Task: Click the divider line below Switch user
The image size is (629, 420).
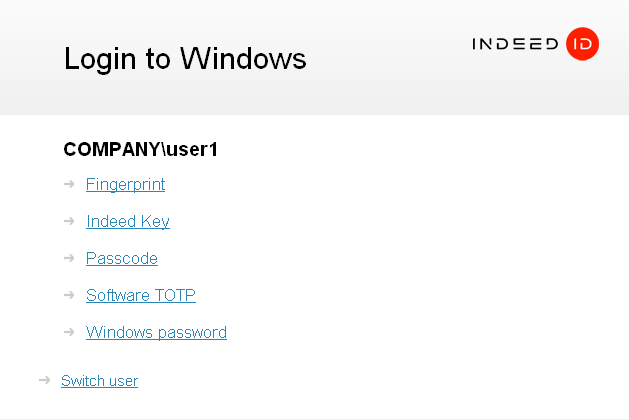Action: [x=314, y=419]
